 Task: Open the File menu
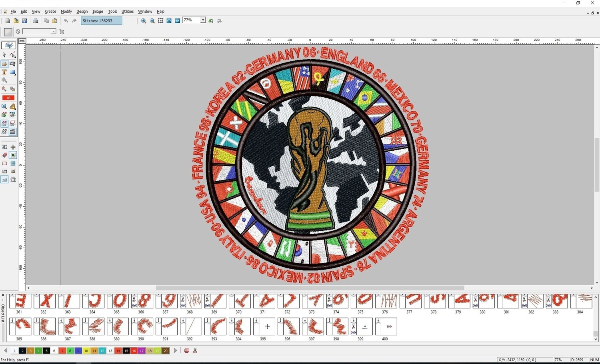[x=13, y=12]
